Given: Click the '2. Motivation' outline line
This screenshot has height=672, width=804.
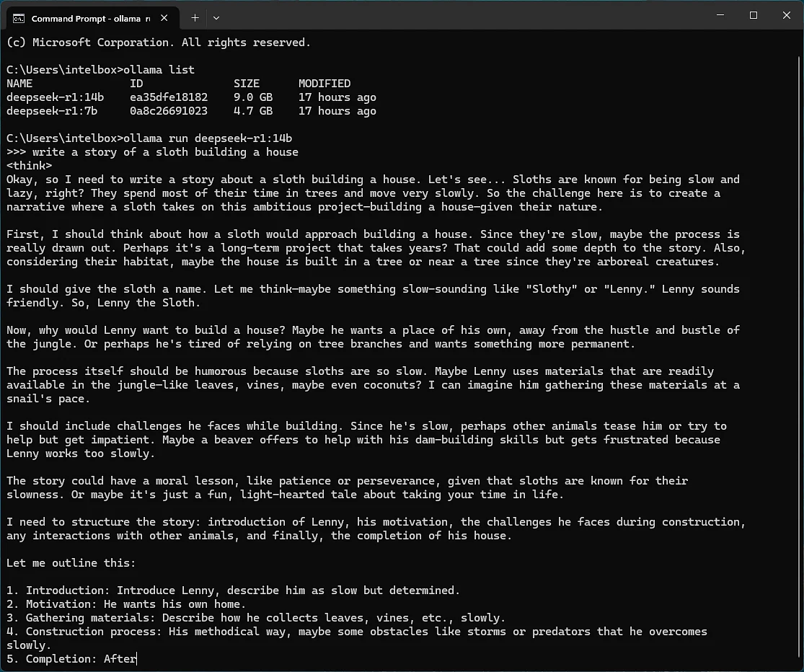Looking at the screenshot, I should pyautogui.click(x=126, y=604).
